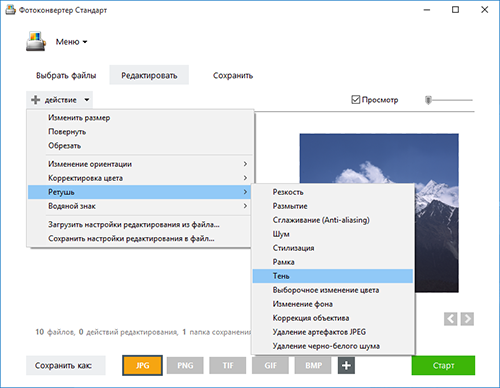Expand Водяной знак submenu
This screenshot has width=500, height=388.
(140, 206)
